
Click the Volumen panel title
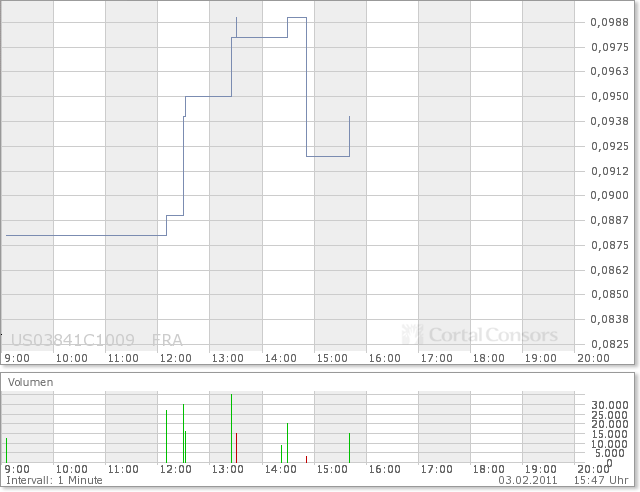pyautogui.click(x=31, y=383)
